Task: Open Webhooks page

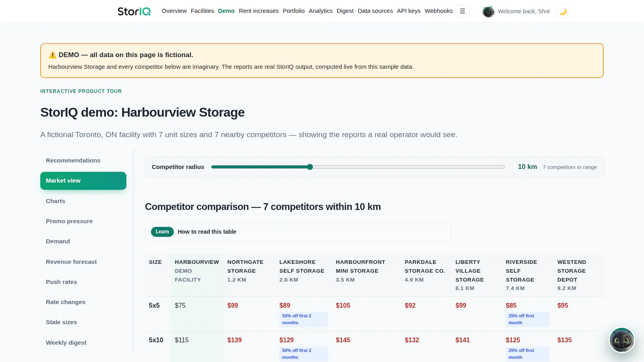Action: 438,11
